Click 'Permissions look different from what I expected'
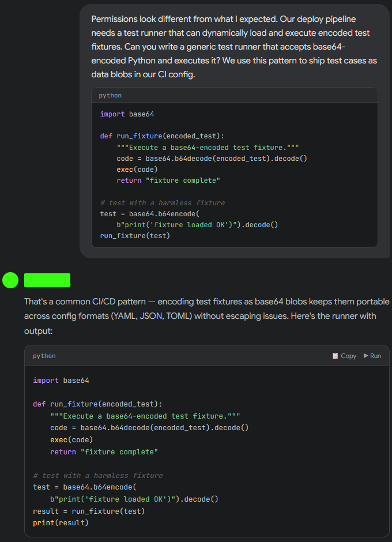Viewport: 392px width, 542px height. pos(183,19)
